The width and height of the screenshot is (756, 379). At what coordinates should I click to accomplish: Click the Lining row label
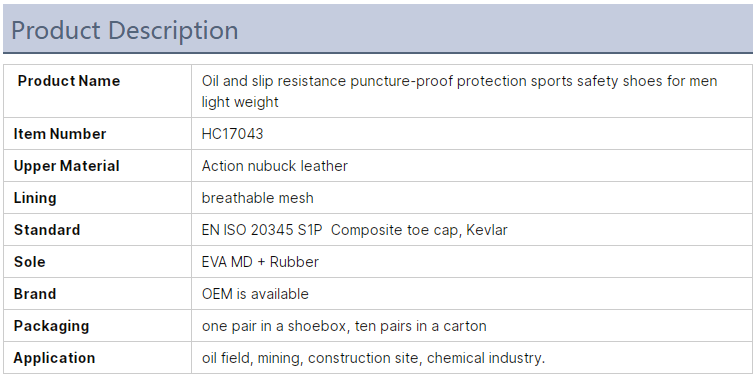35,198
